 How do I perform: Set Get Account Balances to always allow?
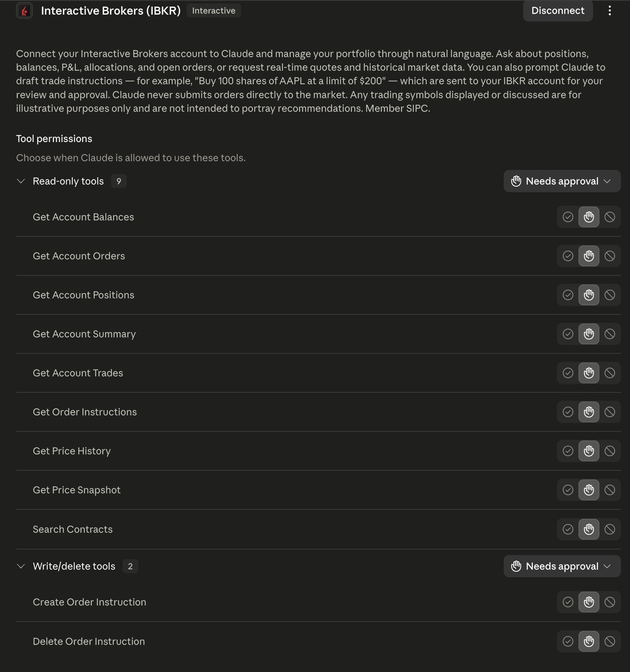click(x=568, y=217)
